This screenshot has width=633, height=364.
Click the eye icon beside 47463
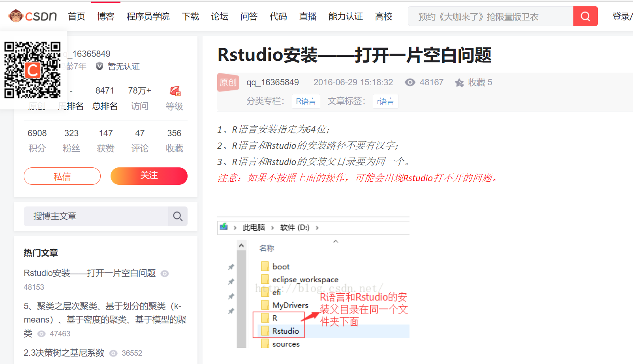point(41,334)
